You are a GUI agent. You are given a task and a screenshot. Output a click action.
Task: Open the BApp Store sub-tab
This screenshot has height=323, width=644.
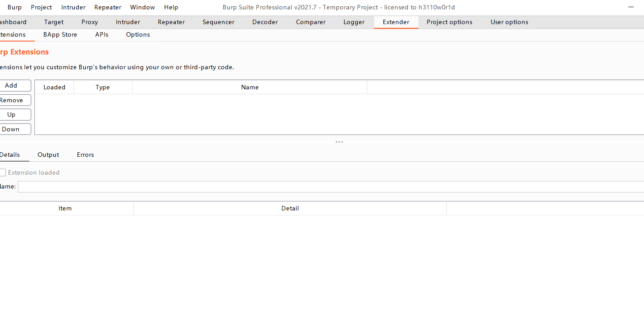tap(60, 34)
